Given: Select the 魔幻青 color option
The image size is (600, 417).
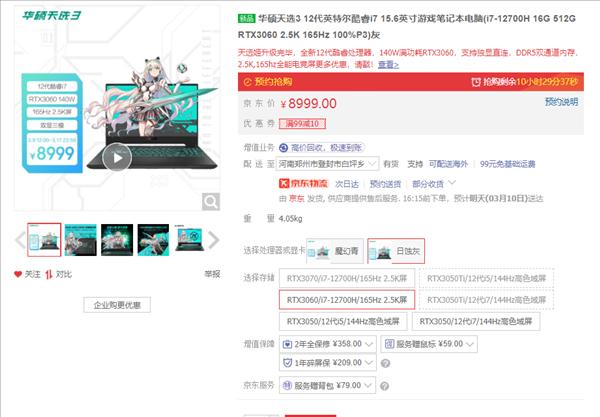Looking at the screenshot, I should (x=335, y=251).
